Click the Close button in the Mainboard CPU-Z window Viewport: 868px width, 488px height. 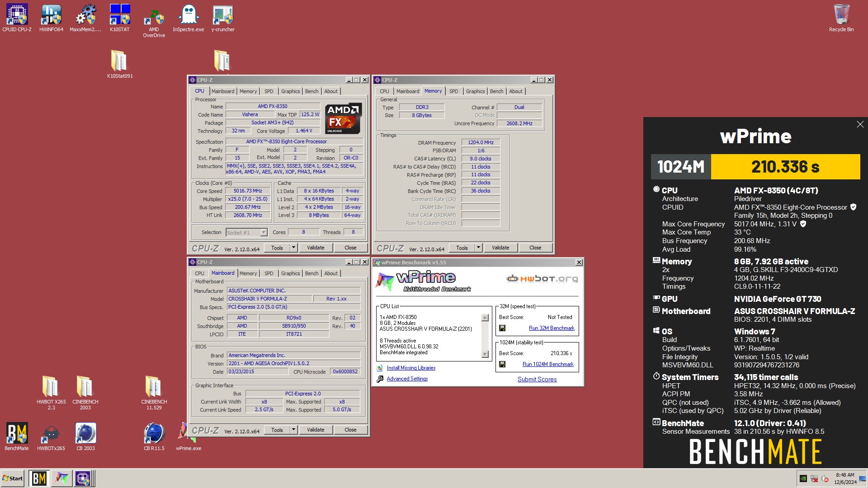point(350,430)
